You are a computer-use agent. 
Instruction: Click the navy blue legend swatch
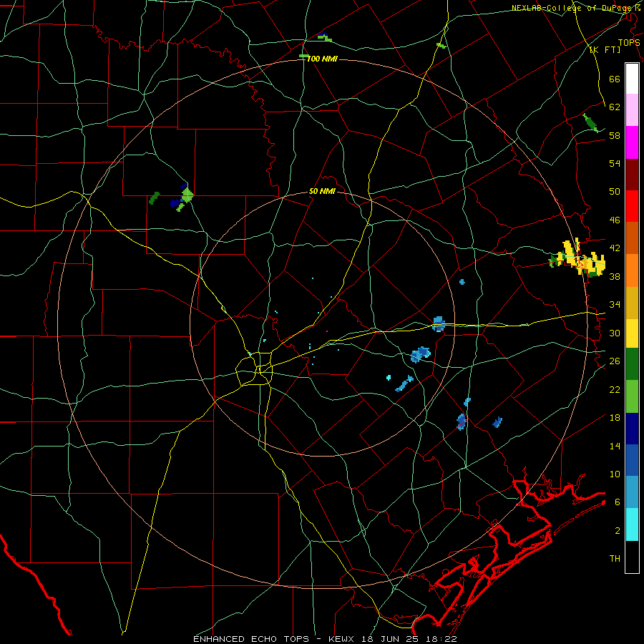(x=632, y=429)
